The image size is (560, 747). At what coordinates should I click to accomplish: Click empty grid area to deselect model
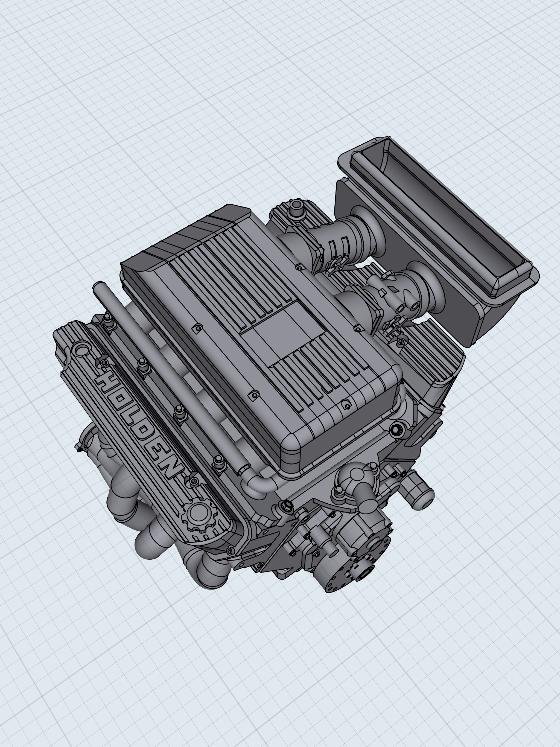(135, 101)
